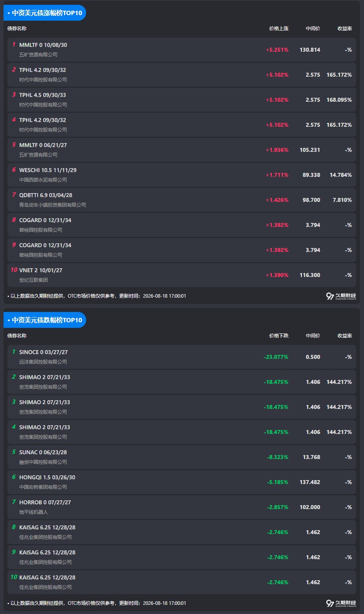
Task: Open the TPHL 4.5 09/30/33 bond row
Action: (x=182, y=100)
